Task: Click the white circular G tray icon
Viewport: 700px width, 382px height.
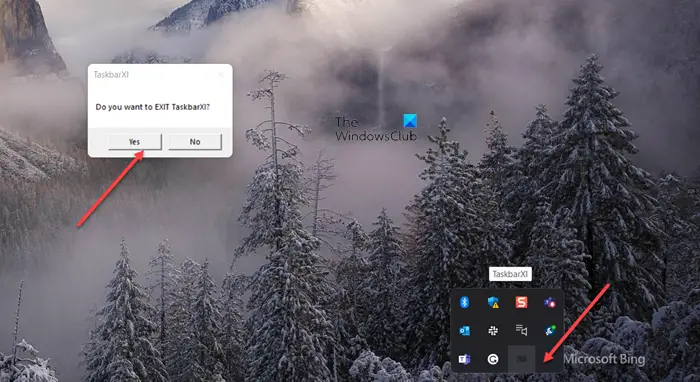Action: pyautogui.click(x=493, y=359)
